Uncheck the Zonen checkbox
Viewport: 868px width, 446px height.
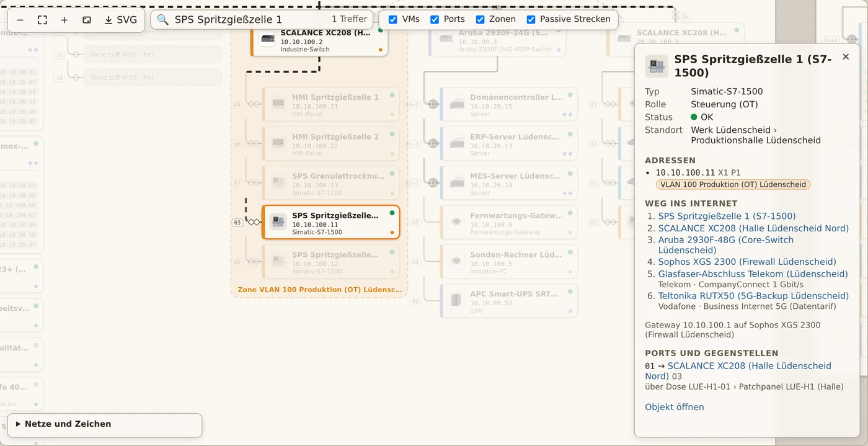pos(480,20)
